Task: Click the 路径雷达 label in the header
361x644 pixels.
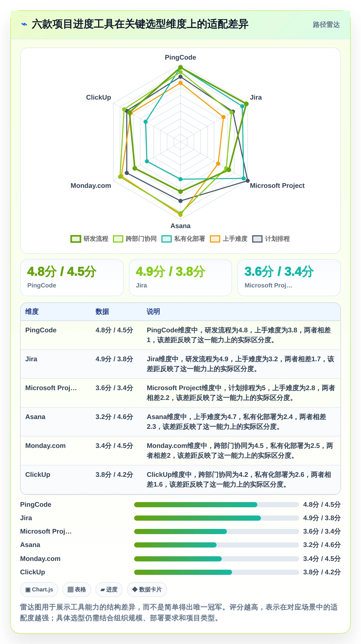Action: click(x=326, y=25)
